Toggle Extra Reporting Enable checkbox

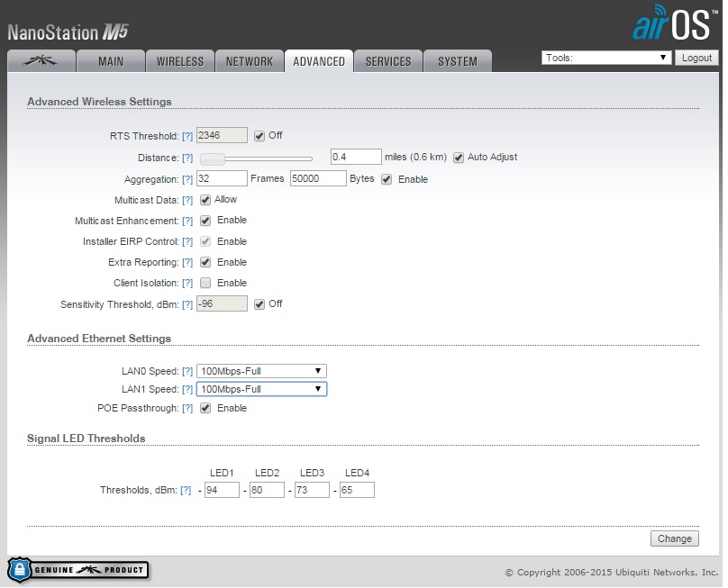tap(205, 262)
